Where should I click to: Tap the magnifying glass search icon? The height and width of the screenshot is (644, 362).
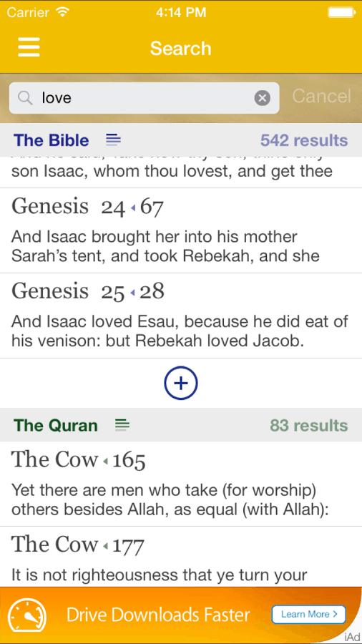[26, 98]
